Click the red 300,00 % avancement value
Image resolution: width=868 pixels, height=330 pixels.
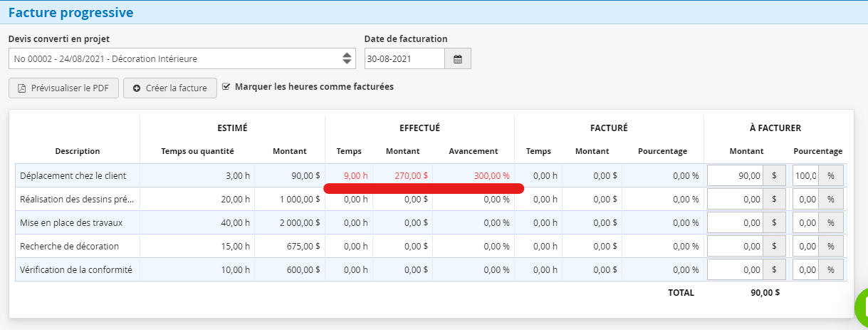tap(491, 175)
